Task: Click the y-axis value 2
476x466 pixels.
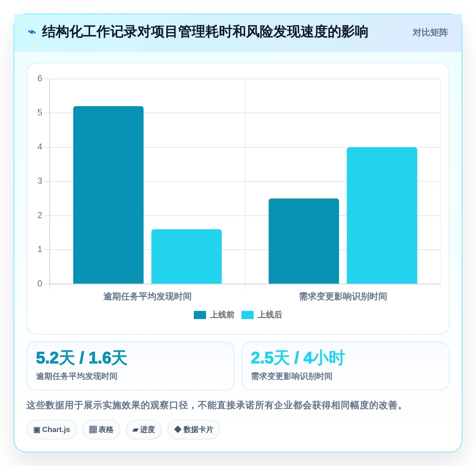Action: [x=40, y=215]
